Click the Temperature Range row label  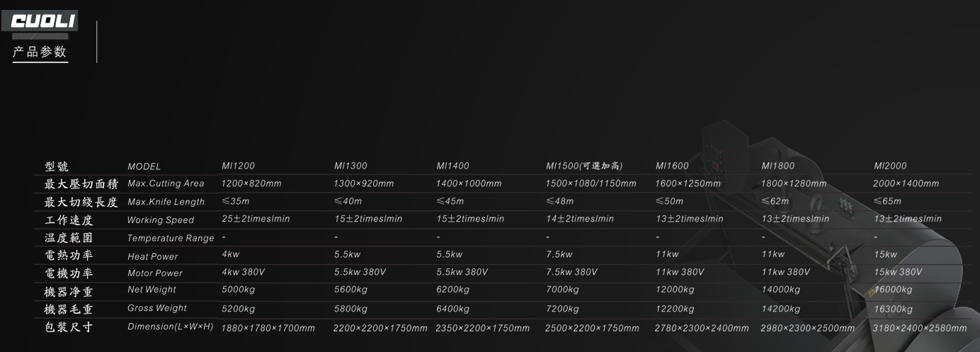pyautogui.click(x=170, y=239)
